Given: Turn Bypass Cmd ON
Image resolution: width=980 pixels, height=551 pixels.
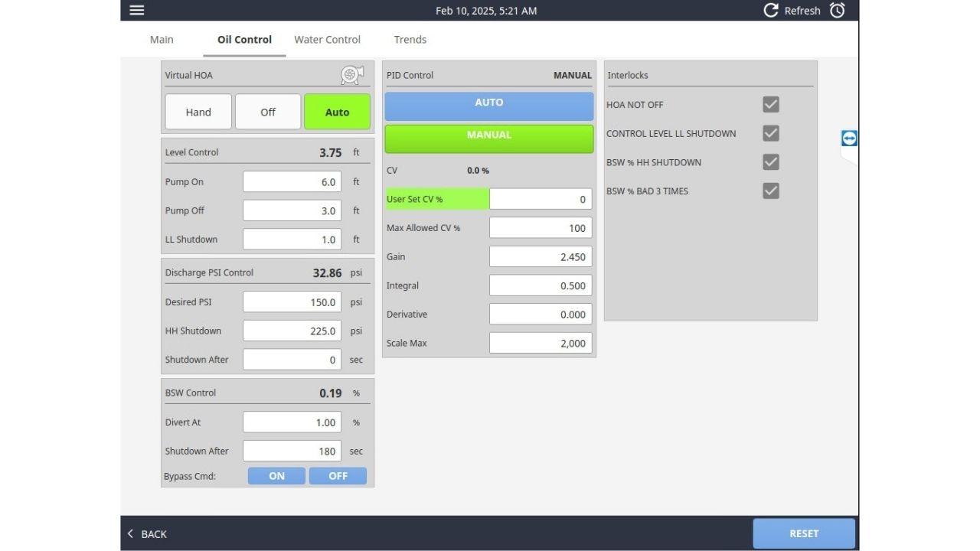Looking at the screenshot, I should pos(276,476).
